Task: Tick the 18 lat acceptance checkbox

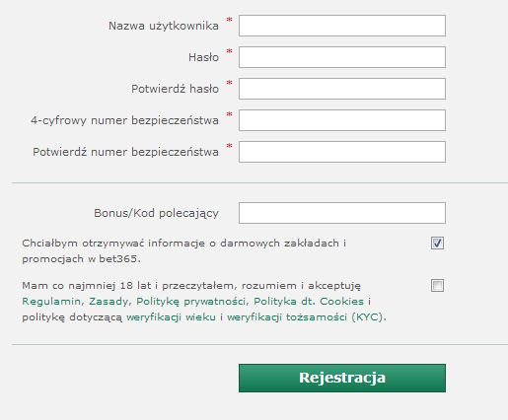Action: [437, 286]
